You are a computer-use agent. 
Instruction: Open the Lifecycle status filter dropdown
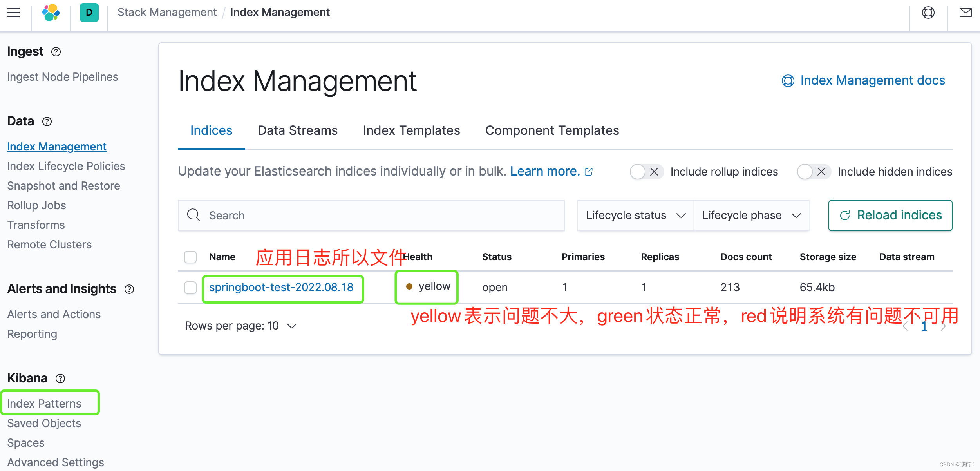pos(635,216)
